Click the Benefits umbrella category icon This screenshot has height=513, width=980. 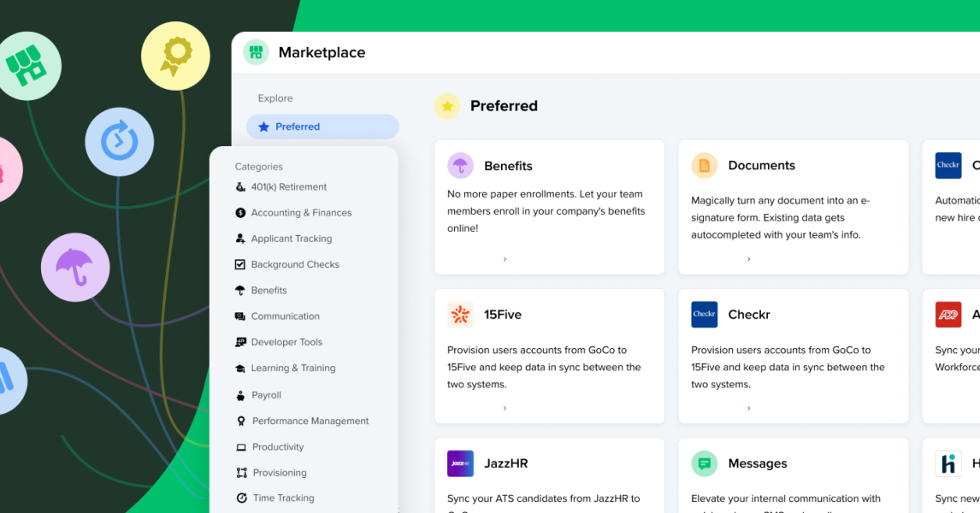point(240,290)
